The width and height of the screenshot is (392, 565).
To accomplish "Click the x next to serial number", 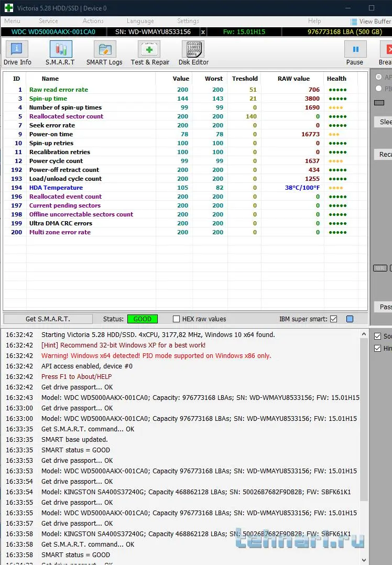I will (x=203, y=32).
